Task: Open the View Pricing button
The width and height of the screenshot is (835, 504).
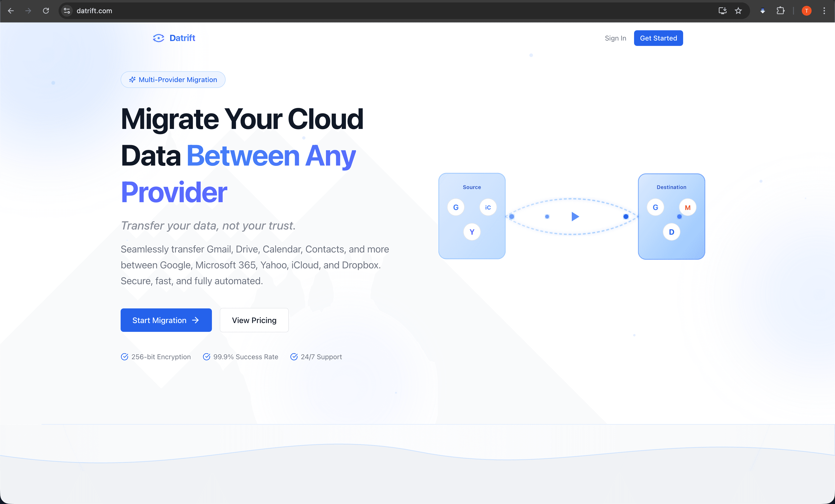Action: (254, 320)
